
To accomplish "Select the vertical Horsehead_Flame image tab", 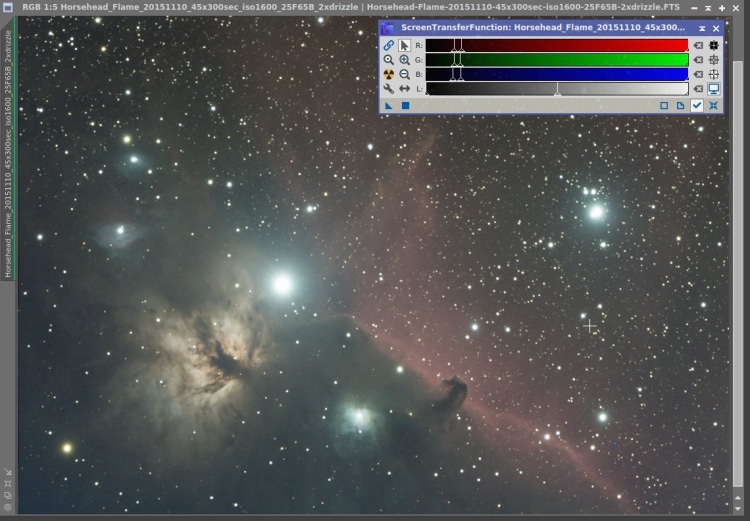I will click(8, 153).
